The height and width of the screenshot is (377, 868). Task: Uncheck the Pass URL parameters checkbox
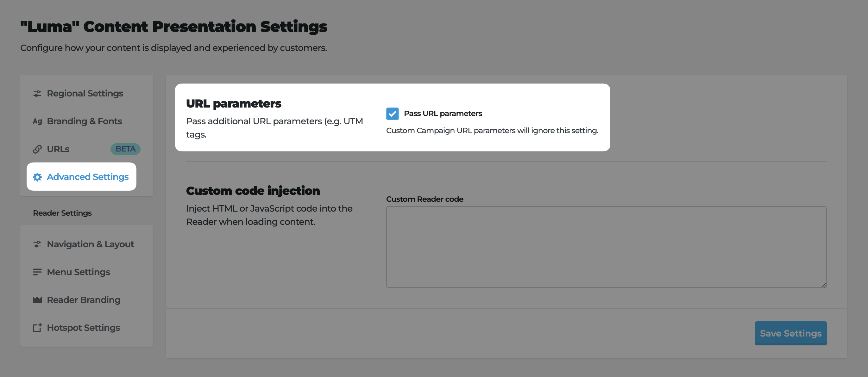[x=392, y=114]
